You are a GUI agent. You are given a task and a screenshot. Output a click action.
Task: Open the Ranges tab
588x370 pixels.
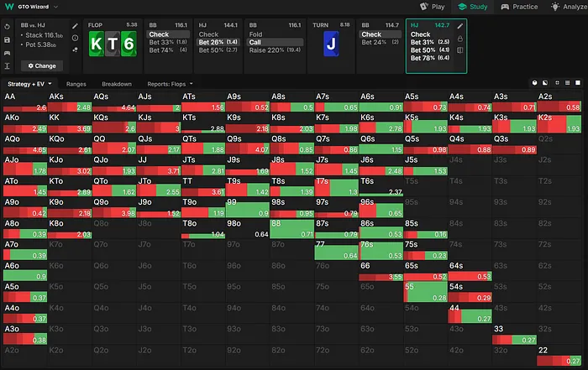(76, 84)
